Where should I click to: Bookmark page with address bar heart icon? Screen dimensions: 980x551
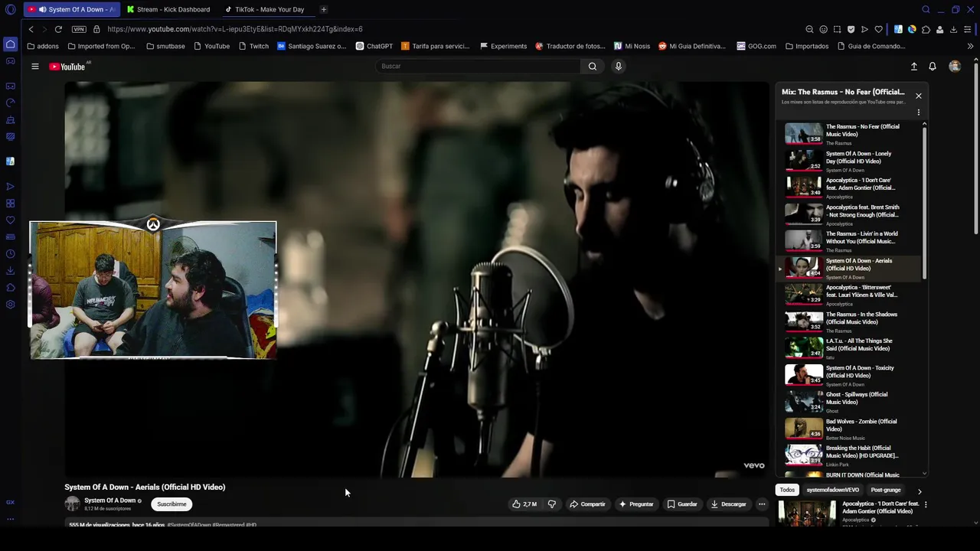[x=878, y=29]
